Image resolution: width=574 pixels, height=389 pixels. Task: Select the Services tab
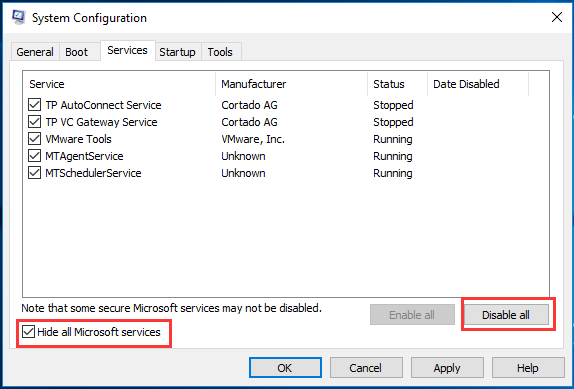click(127, 50)
